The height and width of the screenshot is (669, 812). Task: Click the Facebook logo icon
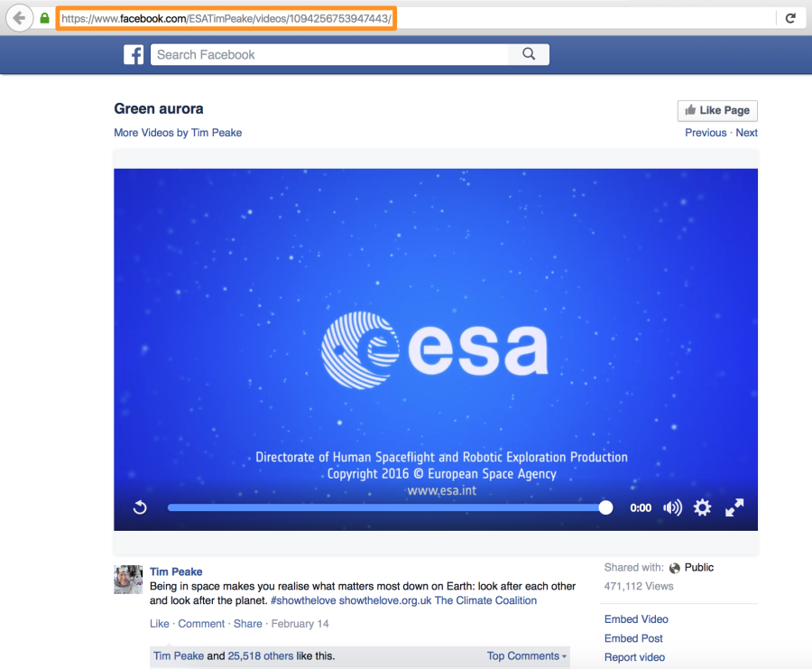point(134,54)
